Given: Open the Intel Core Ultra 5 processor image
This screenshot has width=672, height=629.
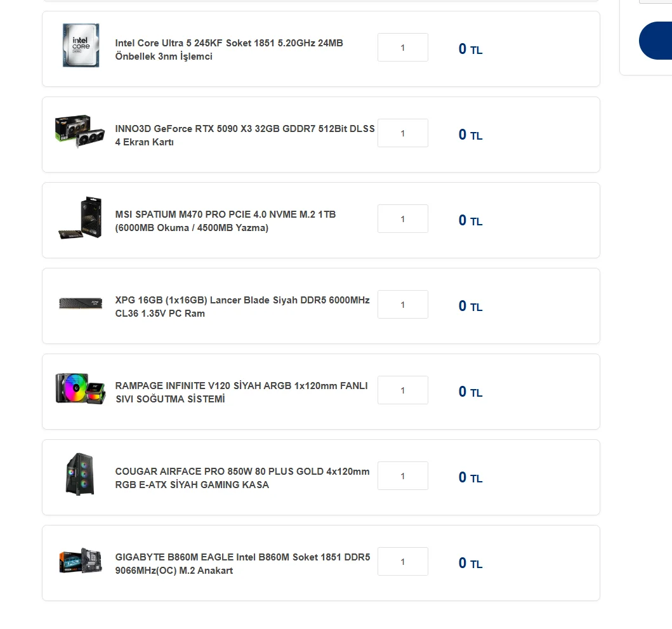Looking at the screenshot, I should 81,45.
